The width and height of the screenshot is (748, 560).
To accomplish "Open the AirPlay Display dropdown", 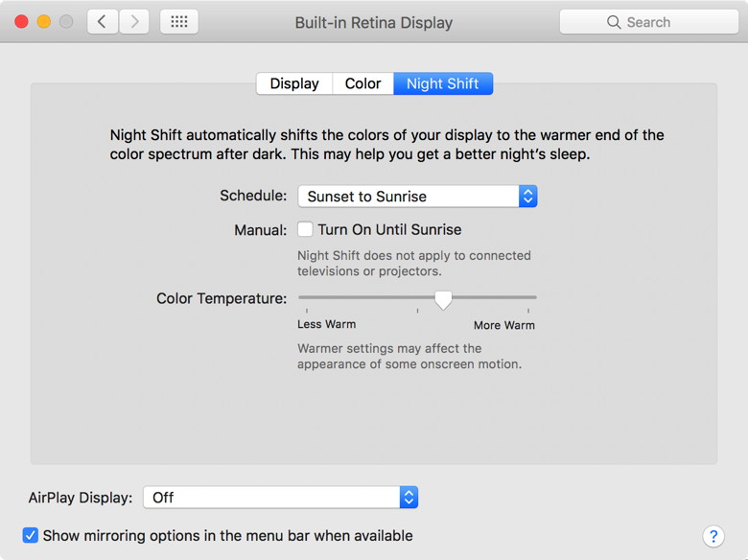I will tap(280, 498).
